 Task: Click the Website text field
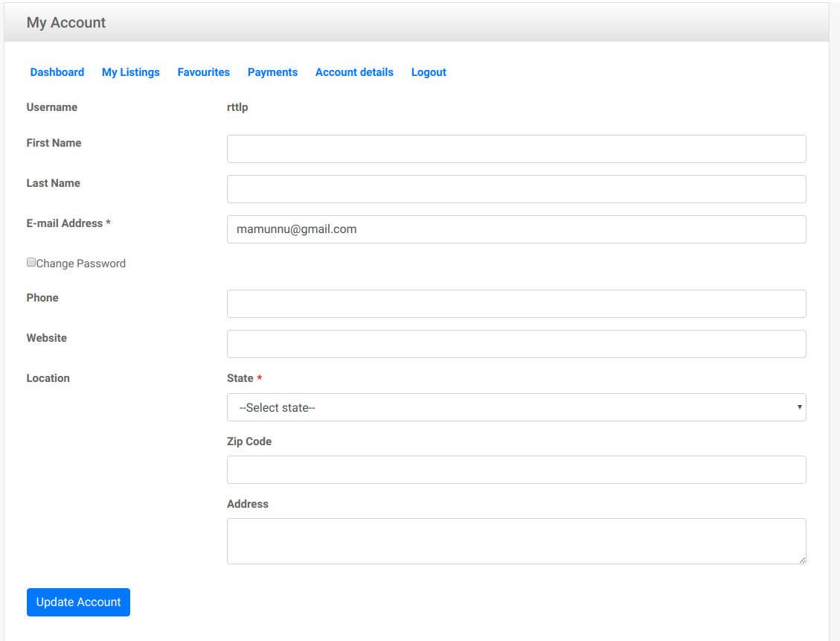516,344
